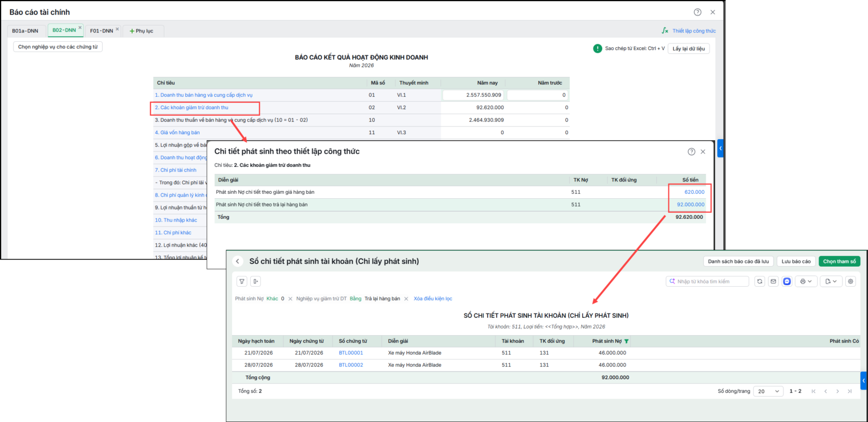Viewport: 868px width, 422px height.
Task: Click the Phát sinh Nợ column filter icon
Action: click(x=627, y=342)
